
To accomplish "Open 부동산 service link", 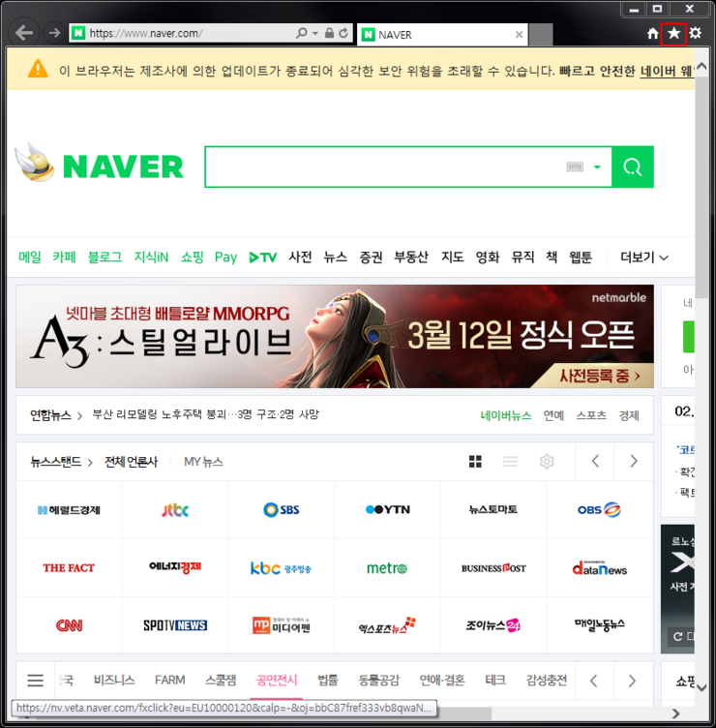I will tap(411, 257).
